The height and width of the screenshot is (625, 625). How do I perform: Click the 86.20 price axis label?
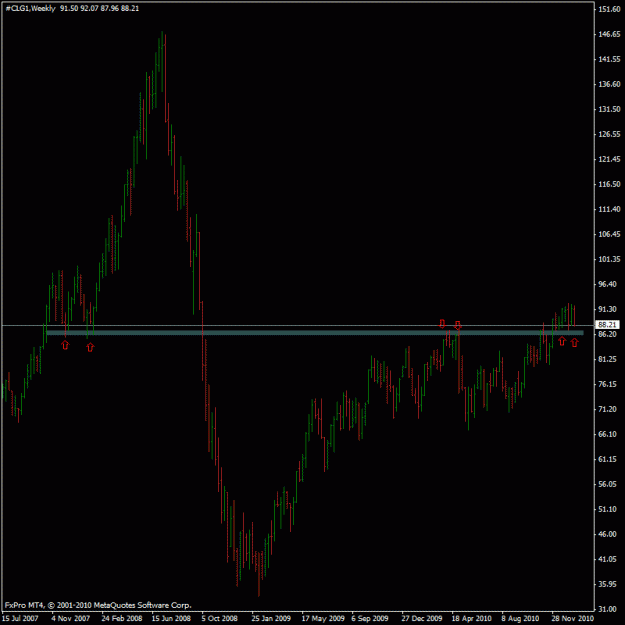click(607, 334)
